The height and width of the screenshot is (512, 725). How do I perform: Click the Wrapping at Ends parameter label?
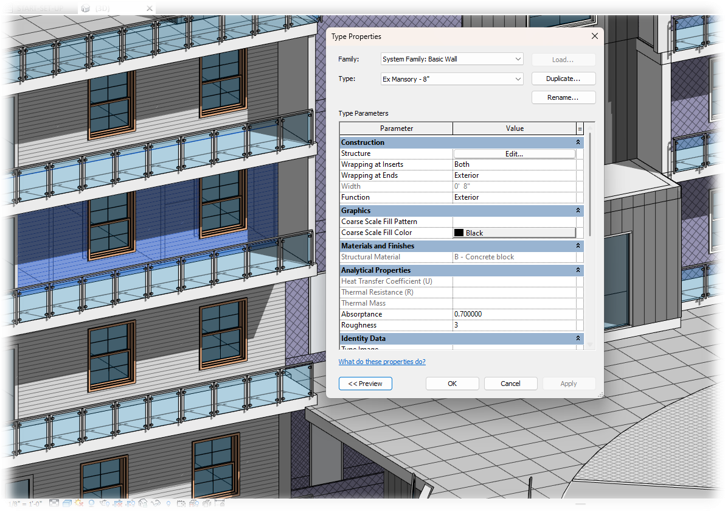(x=369, y=176)
